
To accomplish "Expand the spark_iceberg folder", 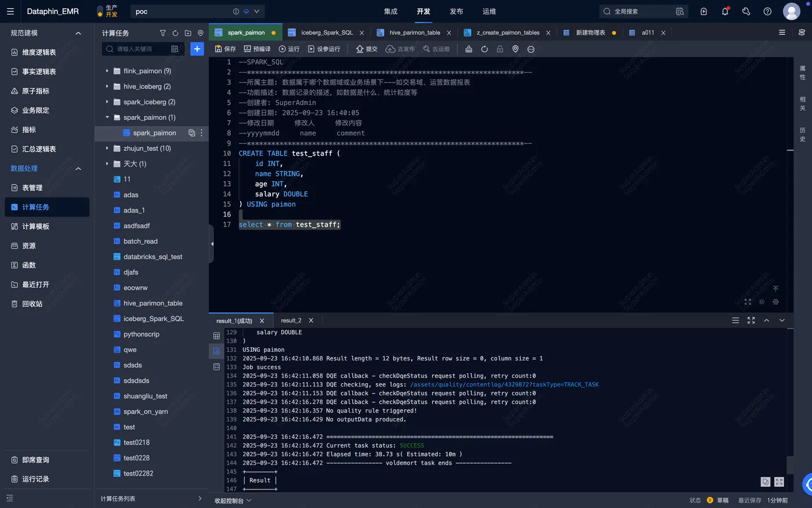I will click(x=107, y=102).
